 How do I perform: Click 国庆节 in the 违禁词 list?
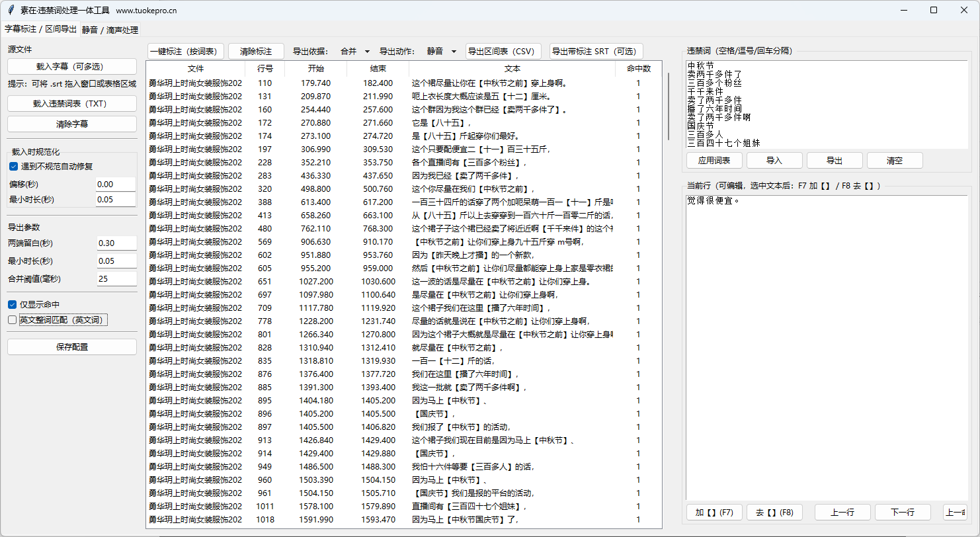tap(700, 126)
